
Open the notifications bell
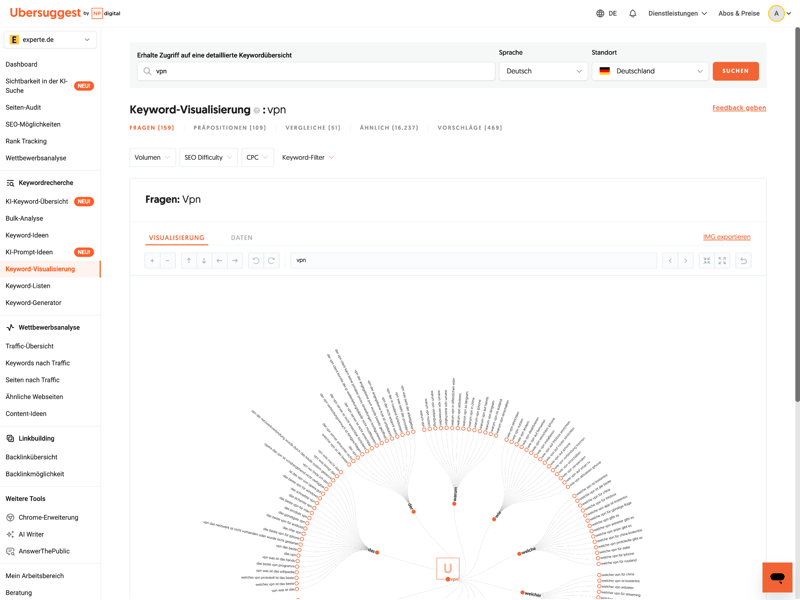pos(632,14)
